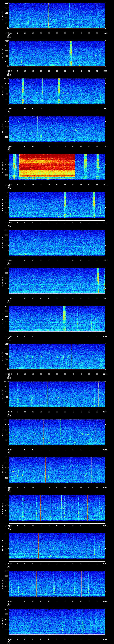Click the '17:15:00' start time label
The height and width of the screenshot is (644, 114).
click(9, 563)
